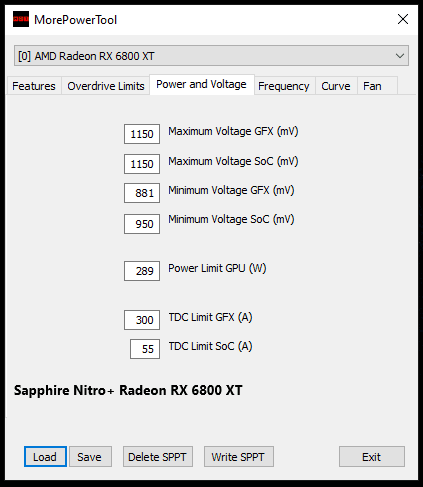Open the AMD Radeon RX 6800 XT device dropdown
The image size is (423, 487).
(x=211, y=56)
